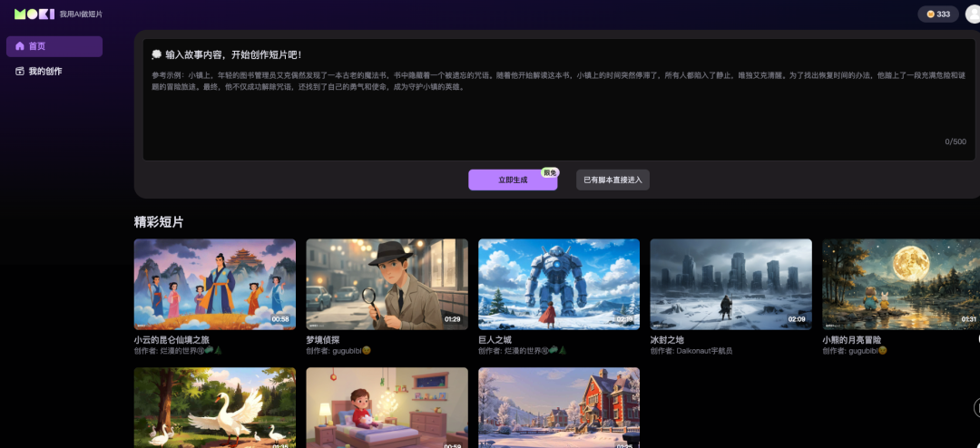Viewport: 980px width, 448px height.
Task: Click the 我的创作 folder icon
Action: (20, 72)
